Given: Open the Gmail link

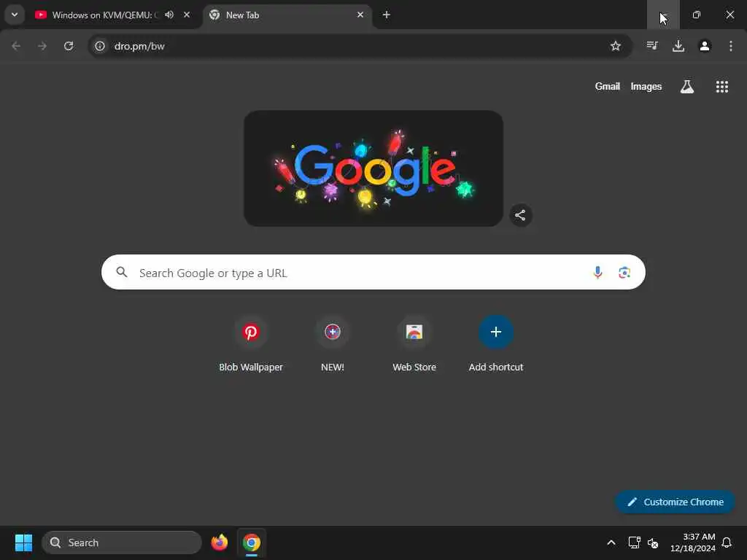Looking at the screenshot, I should point(608,86).
